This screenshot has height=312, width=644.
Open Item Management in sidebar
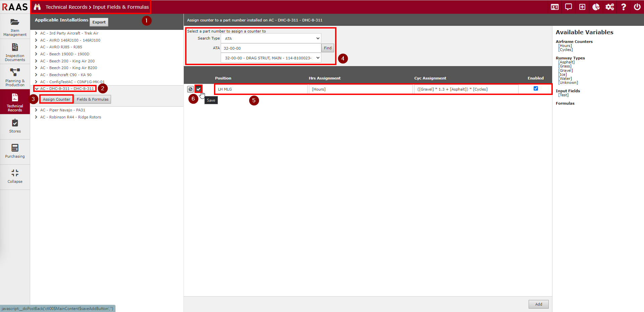point(15,27)
